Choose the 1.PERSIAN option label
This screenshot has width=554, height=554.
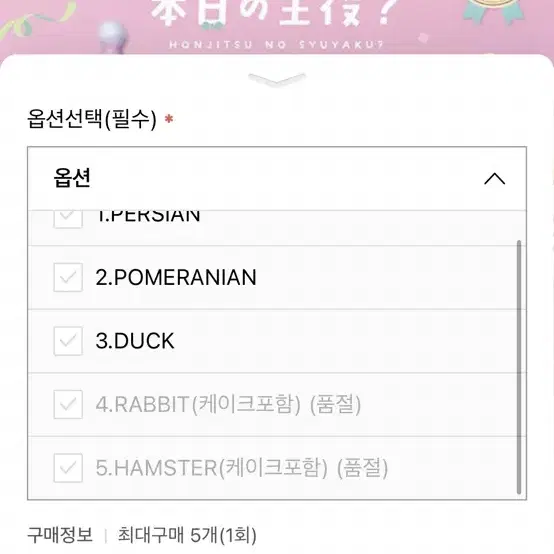click(x=148, y=216)
